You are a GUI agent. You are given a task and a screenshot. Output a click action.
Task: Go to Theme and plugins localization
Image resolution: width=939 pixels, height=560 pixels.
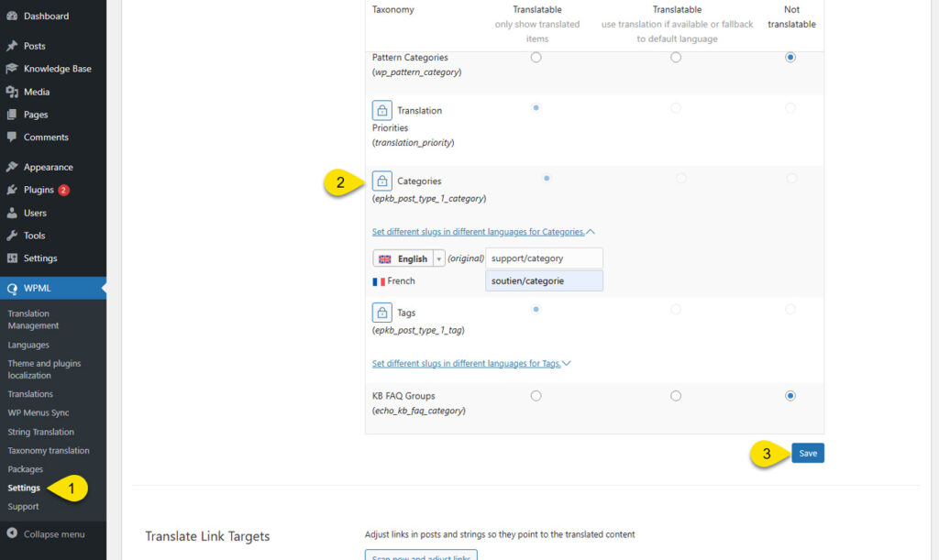tap(44, 369)
